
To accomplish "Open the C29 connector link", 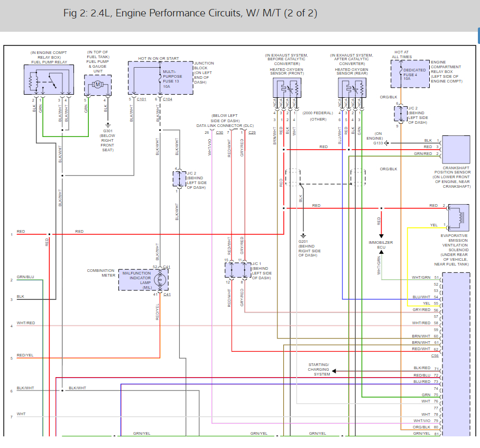I will tap(252, 132).
